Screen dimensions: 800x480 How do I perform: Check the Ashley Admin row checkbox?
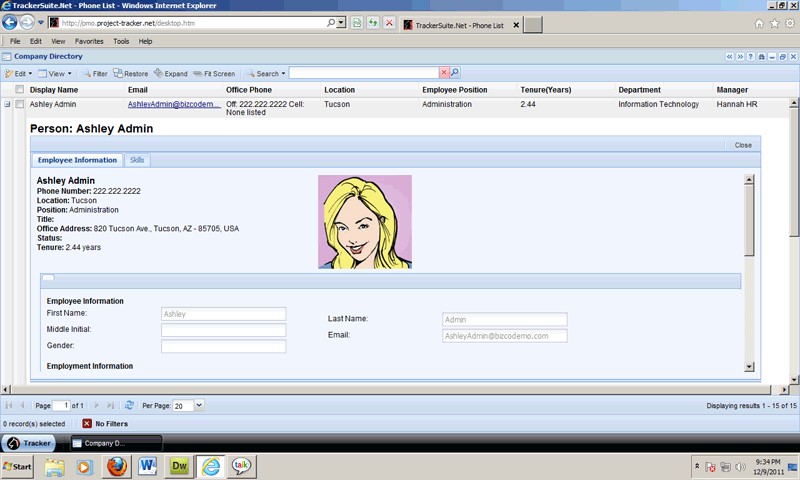pos(19,104)
